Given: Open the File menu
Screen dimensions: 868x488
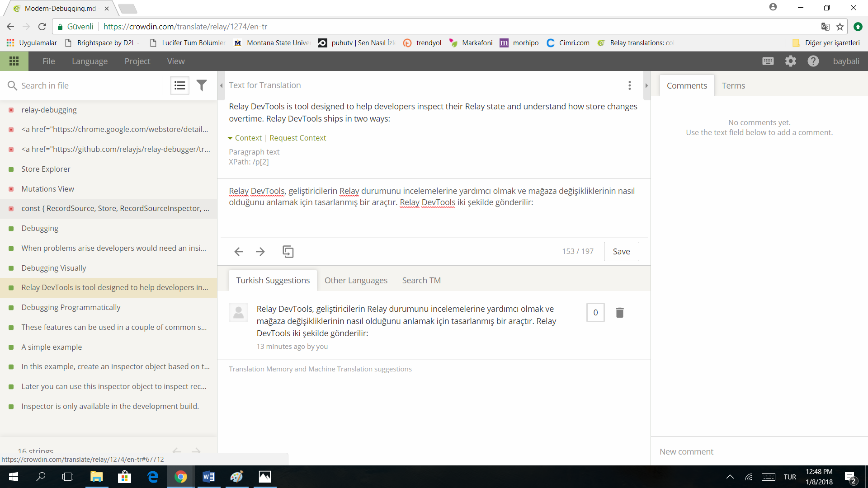Looking at the screenshot, I should pyautogui.click(x=48, y=61).
